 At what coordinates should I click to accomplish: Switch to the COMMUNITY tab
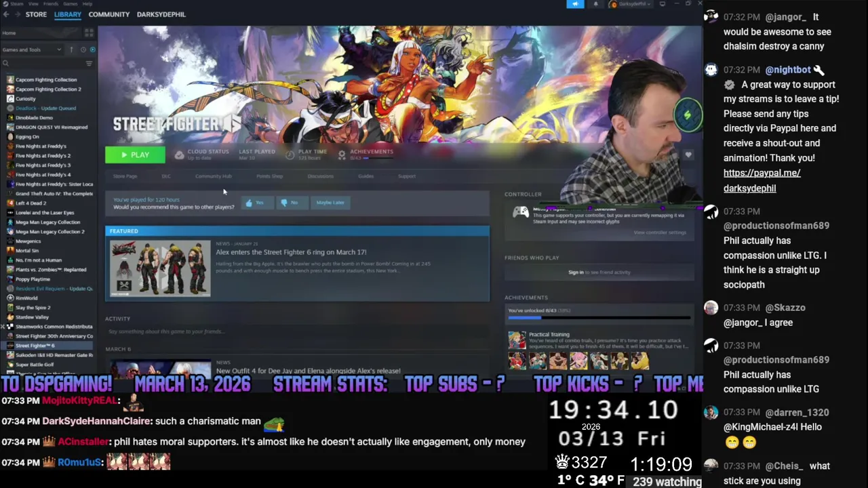coord(108,14)
